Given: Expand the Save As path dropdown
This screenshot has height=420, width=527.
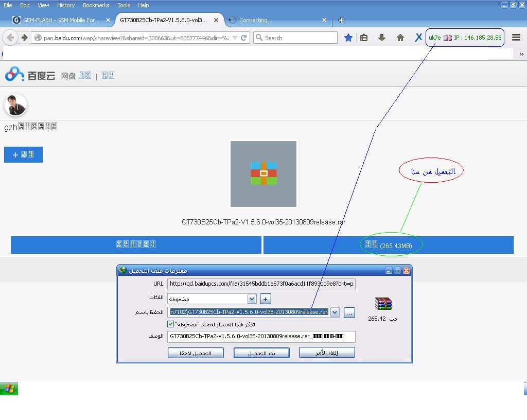Looking at the screenshot, I should 335,312.
